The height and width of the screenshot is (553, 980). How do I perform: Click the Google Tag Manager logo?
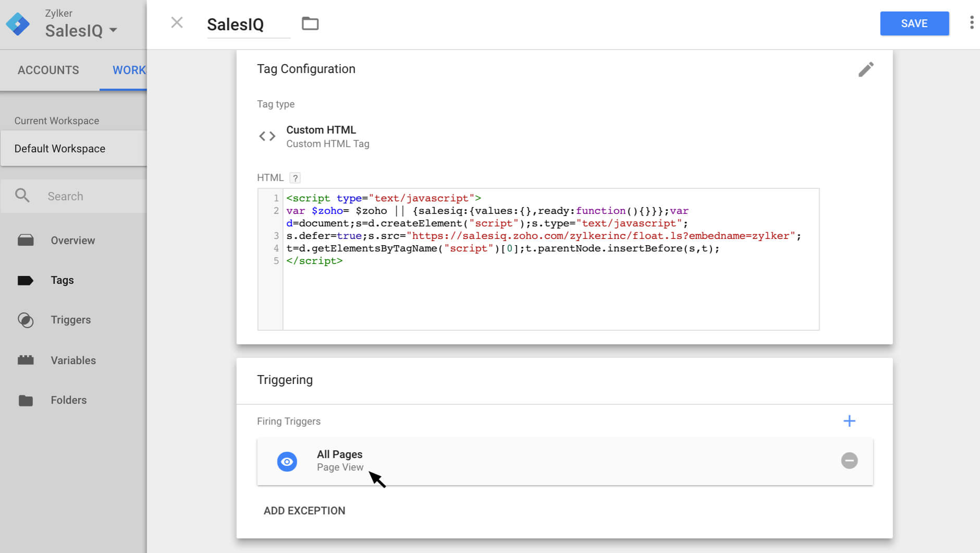point(18,24)
